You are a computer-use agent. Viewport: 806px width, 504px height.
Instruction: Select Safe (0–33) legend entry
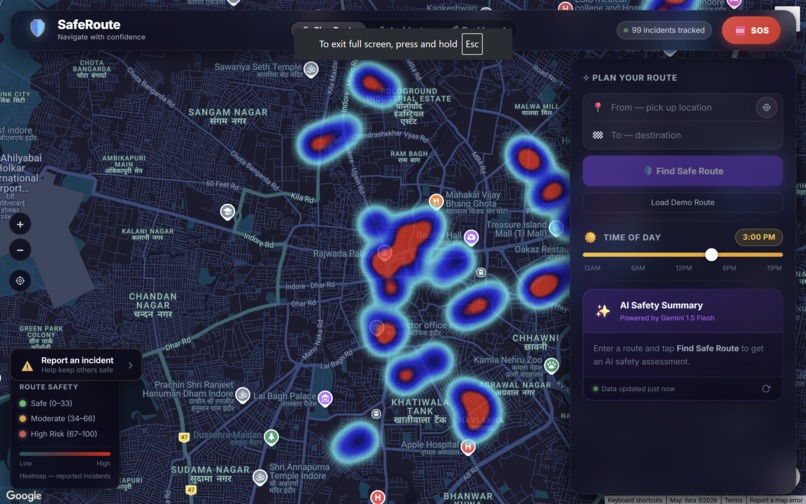[46, 403]
